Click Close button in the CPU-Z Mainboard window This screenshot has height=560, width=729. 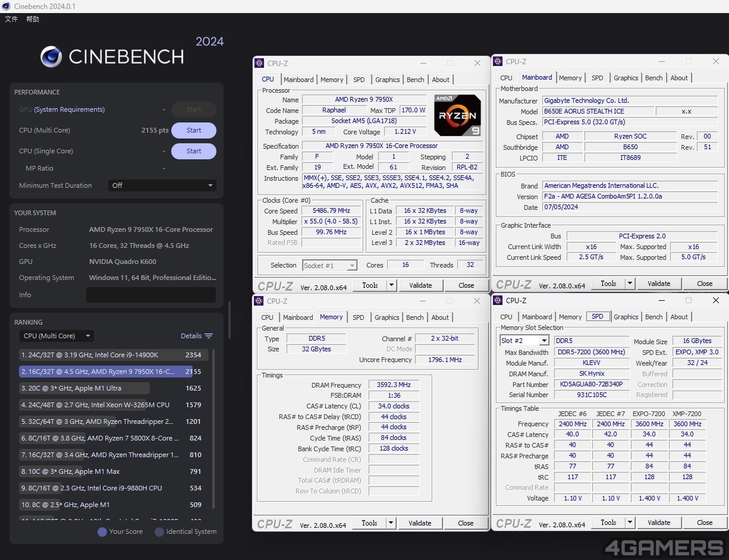pos(705,284)
